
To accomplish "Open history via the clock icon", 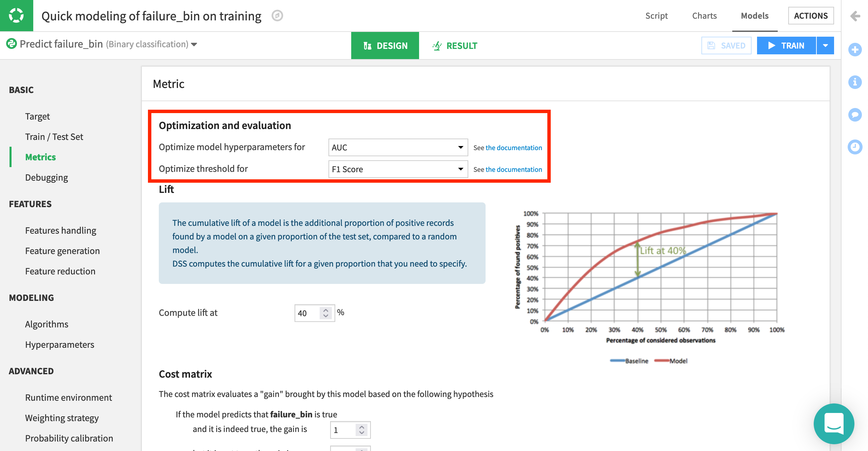I will (855, 147).
